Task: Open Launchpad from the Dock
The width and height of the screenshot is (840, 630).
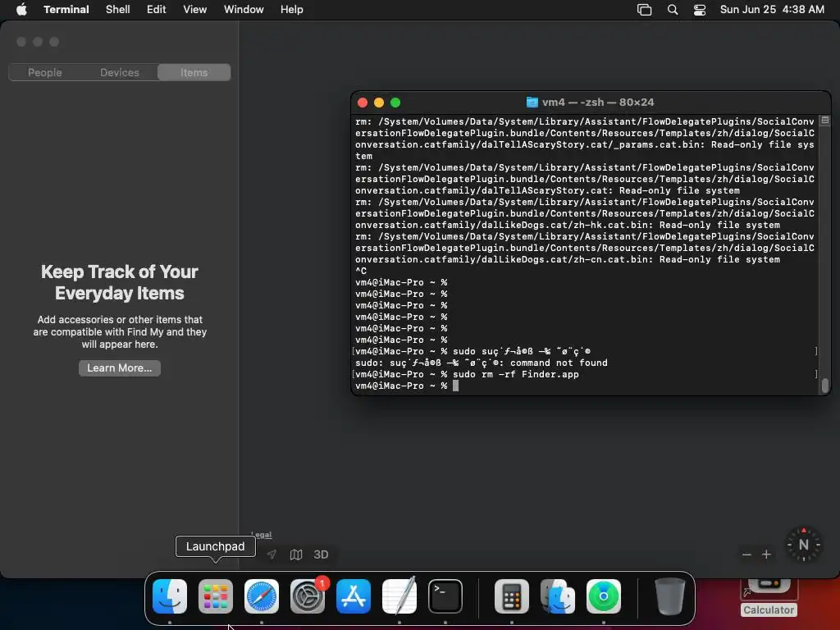Action: [216, 596]
